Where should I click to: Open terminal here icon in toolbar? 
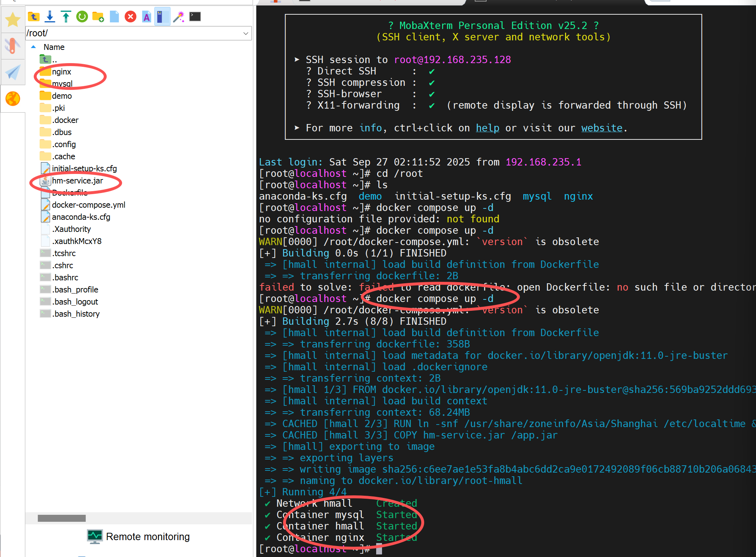coord(195,17)
